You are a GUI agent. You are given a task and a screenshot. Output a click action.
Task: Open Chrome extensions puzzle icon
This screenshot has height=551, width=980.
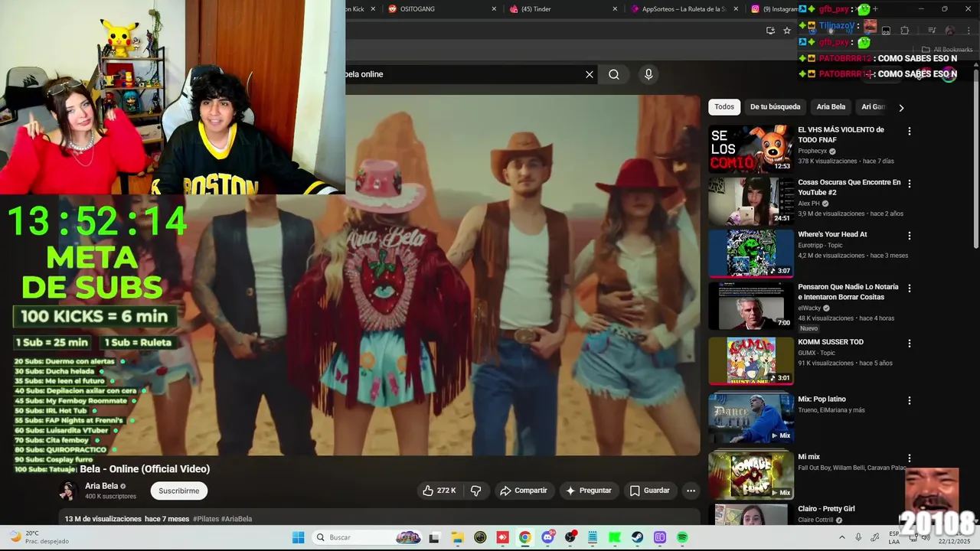point(904,31)
